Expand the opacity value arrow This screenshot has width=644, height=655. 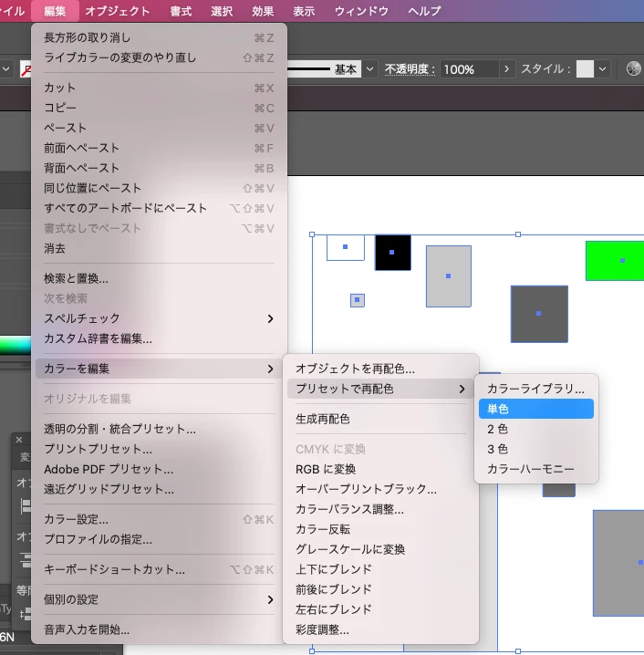tap(506, 69)
